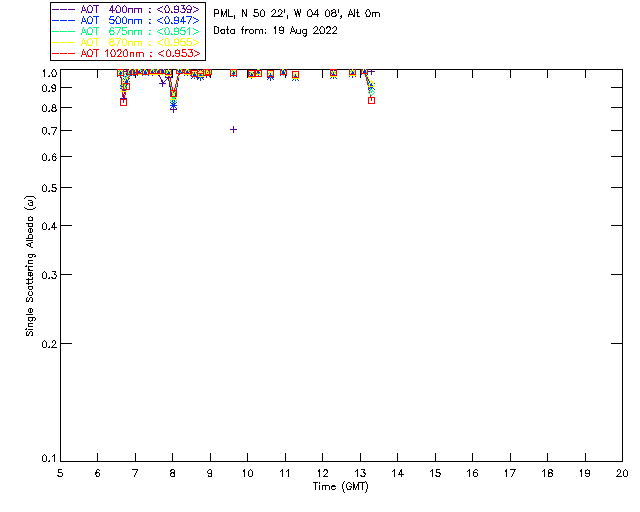Click the 'Data from: 19 Aug 2022' label
This screenshot has width=640, height=512.
(276, 31)
